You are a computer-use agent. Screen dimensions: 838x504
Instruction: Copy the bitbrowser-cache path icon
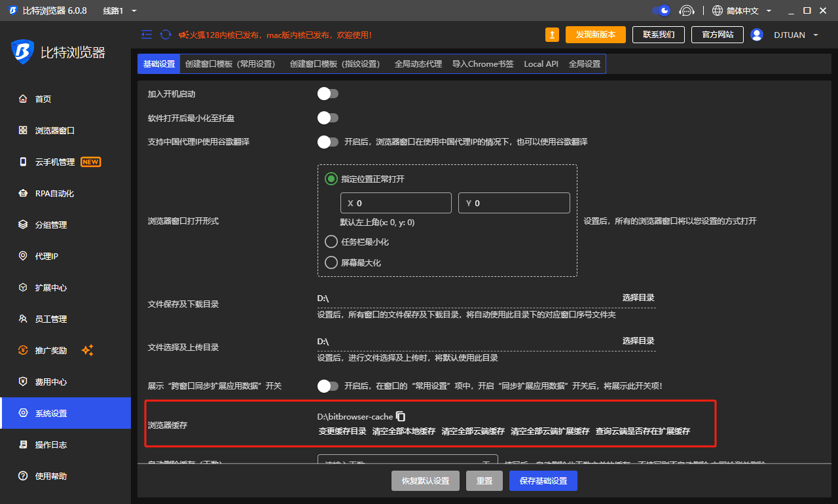click(x=401, y=416)
